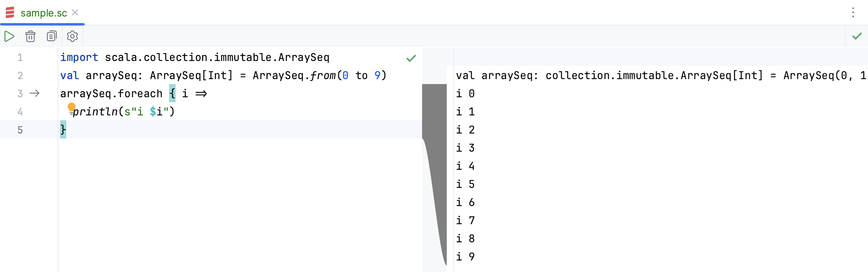Open the highlighted brace pair on line 3
Image resolution: width=868 pixels, height=272 pixels.
[x=172, y=94]
